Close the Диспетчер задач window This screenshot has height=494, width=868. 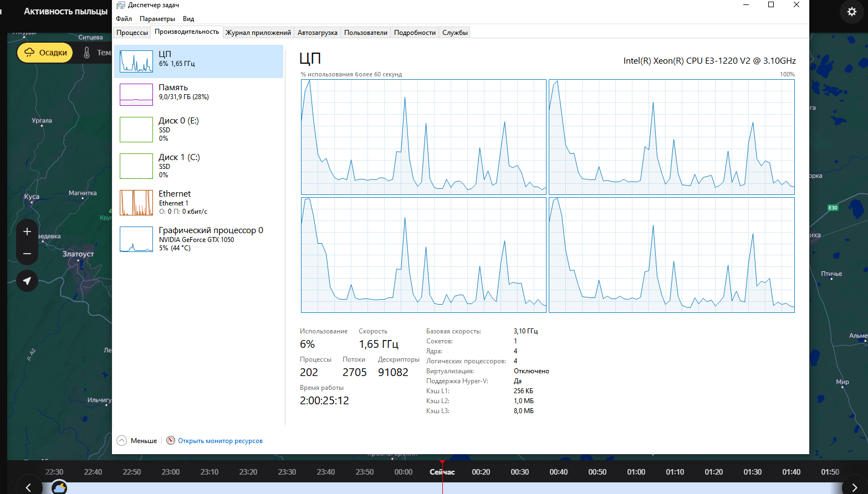pyautogui.click(x=796, y=5)
